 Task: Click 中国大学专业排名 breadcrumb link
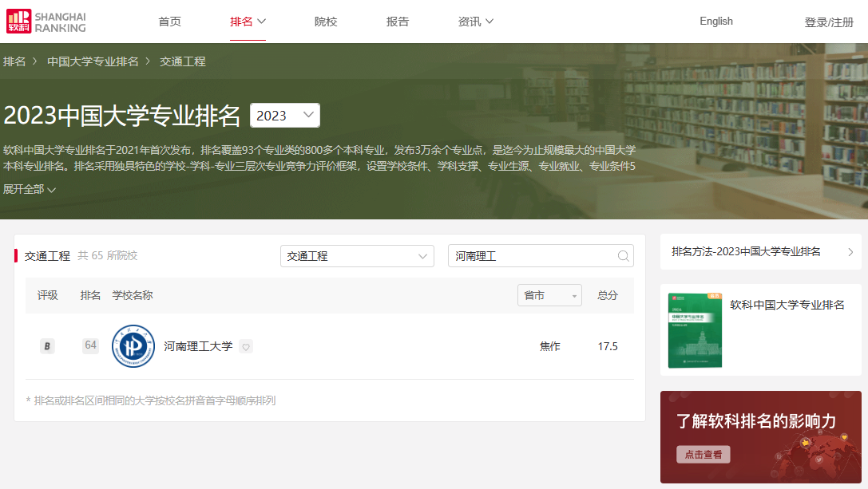[x=93, y=61]
